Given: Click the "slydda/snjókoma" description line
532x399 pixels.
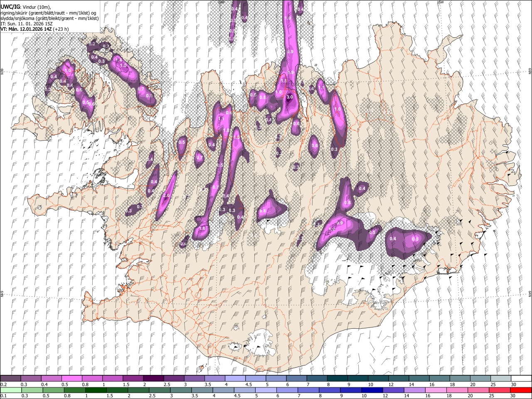Looking at the screenshot, I should [49, 18].
